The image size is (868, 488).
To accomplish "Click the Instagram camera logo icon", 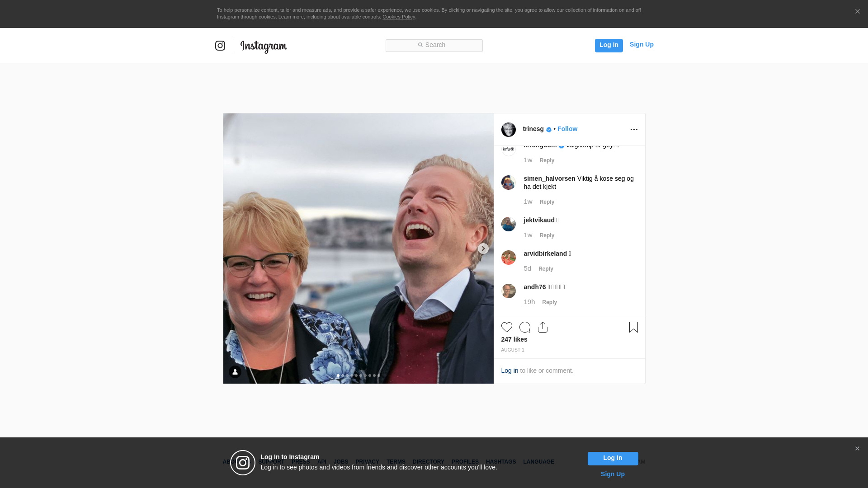I will pyautogui.click(x=220, y=46).
